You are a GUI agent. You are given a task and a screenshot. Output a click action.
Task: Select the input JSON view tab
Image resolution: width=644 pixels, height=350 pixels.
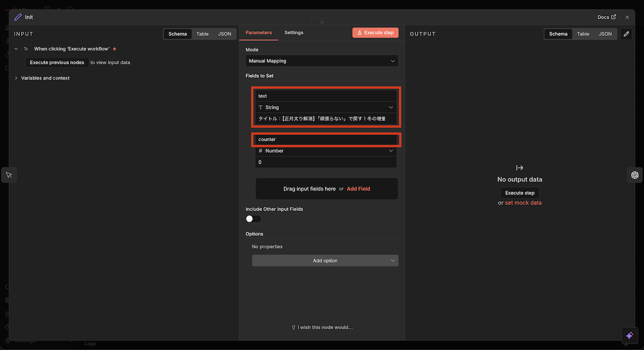coord(224,34)
